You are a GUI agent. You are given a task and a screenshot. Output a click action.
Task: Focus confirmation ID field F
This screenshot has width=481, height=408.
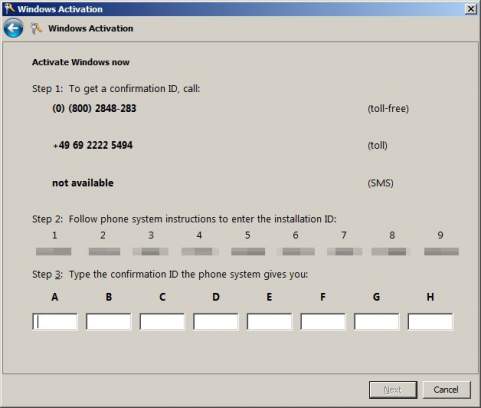pyautogui.click(x=323, y=322)
